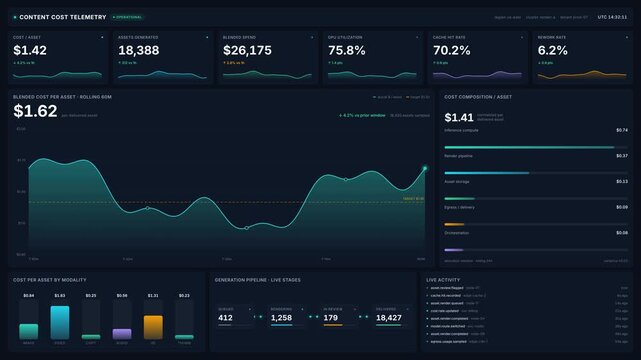The height and width of the screenshot is (360, 641).
Task: Click the Rework Rate card dot icon
Action: point(627,37)
